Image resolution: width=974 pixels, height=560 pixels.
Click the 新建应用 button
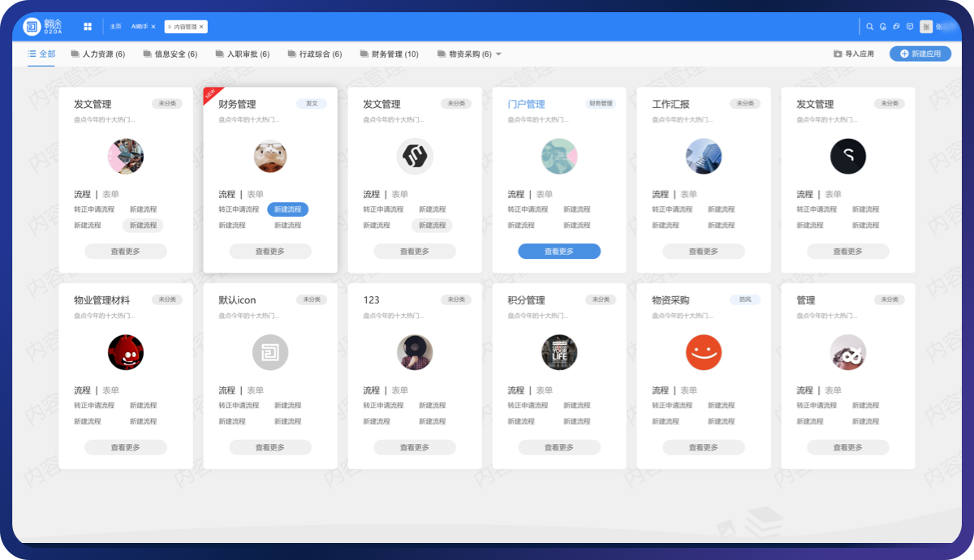click(920, 54)
